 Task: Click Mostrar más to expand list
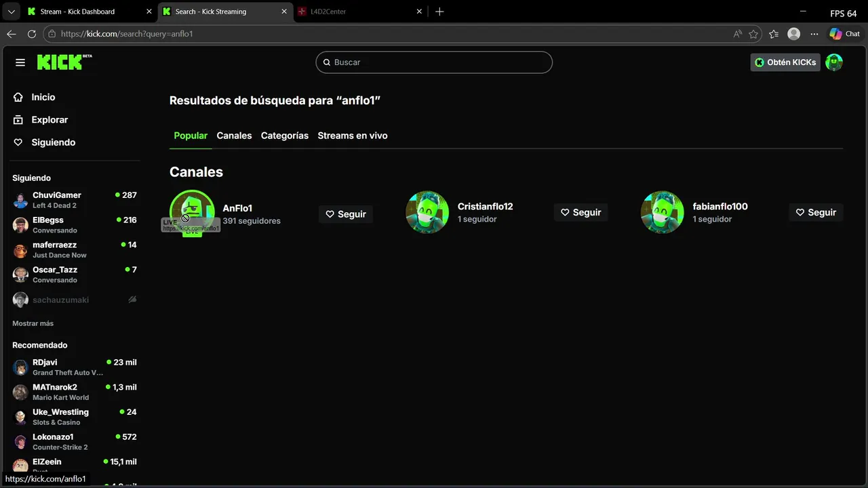pyautogui.click(x=33, y=323)
